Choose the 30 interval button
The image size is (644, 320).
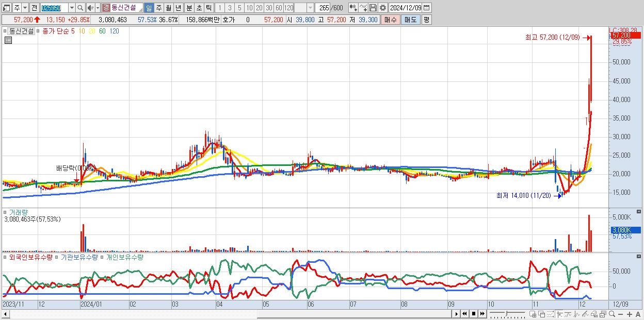coord(269,8)
